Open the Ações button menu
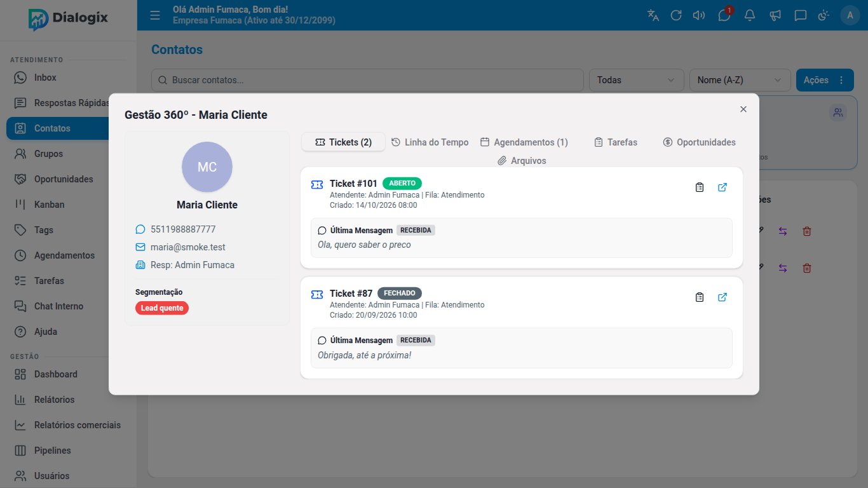Viewport: 868px width, 488px height. pos(825,80)
